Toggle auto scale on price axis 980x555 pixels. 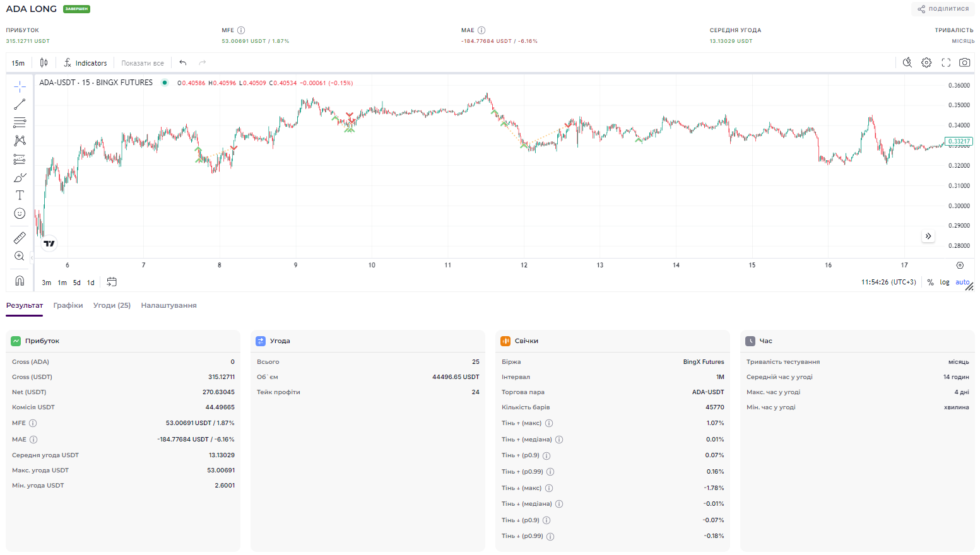point(962,283)
